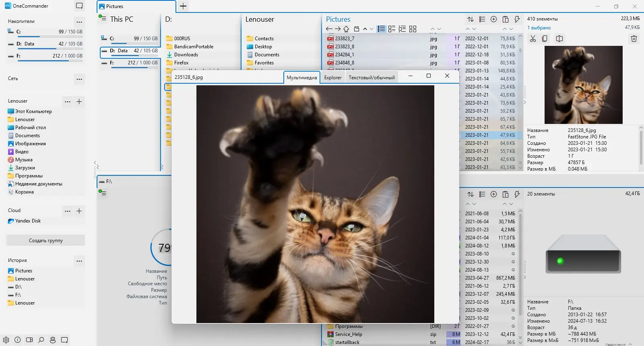Click the rename icon beside the copy icon
Viewport: 644px width, 346px height.
coord(559,39)
